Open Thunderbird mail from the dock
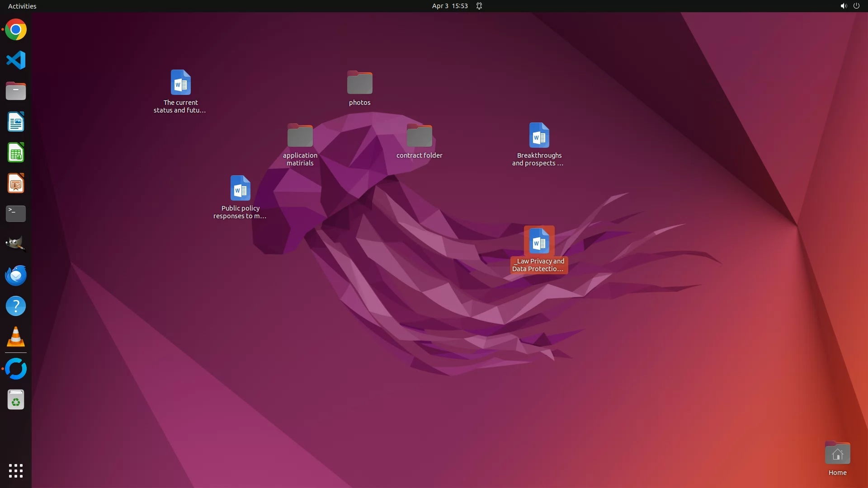 pos(16,275)
